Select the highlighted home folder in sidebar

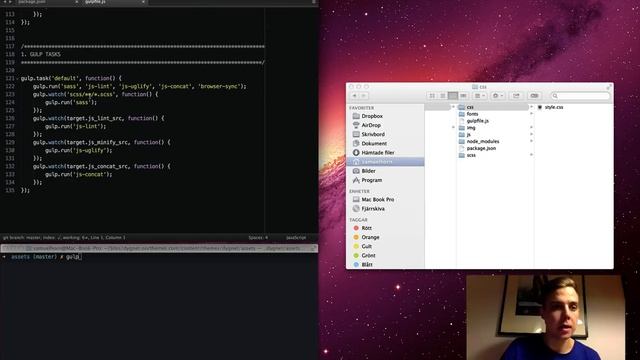(x=385, y=162)
